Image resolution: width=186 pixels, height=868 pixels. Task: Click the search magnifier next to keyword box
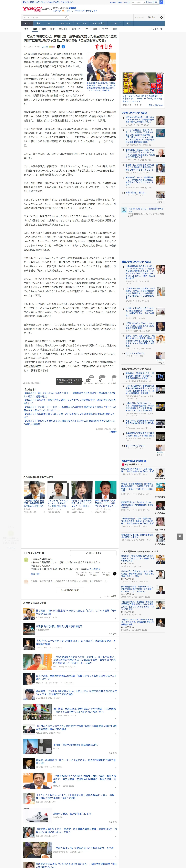tap(67, 18)
